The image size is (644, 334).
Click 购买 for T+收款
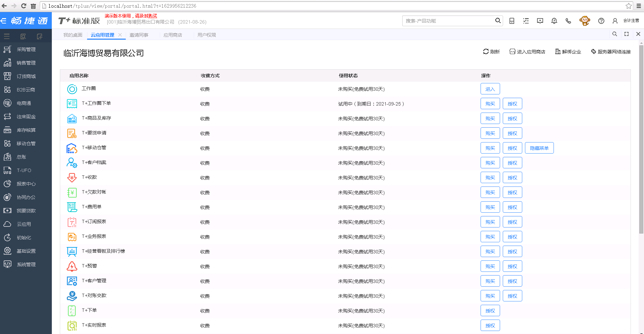[x=490, y=178]
